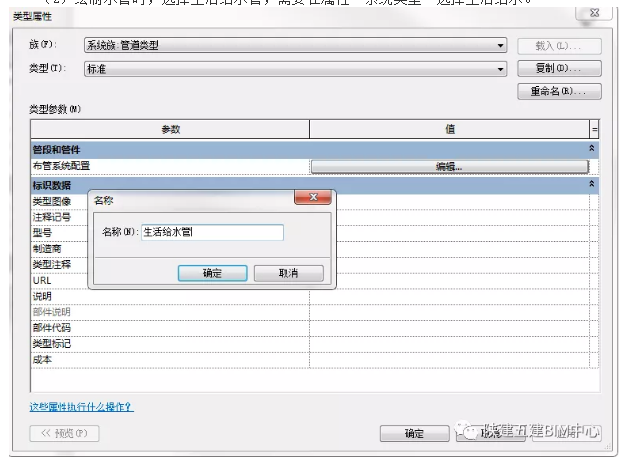Click the value cell for 成本
624x461 pixels.
(449, 360)
